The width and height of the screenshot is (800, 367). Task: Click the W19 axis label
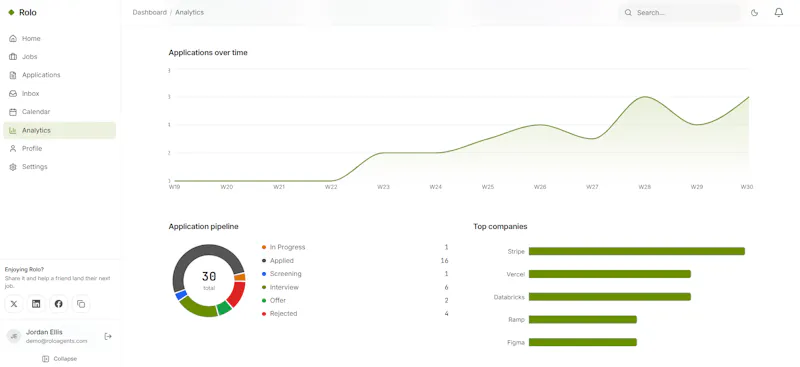174,187
